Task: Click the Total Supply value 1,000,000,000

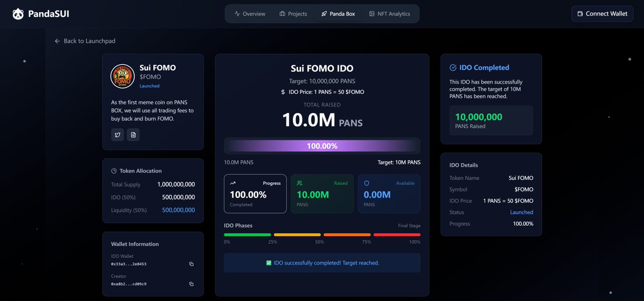Action: [x=176, y=185]
